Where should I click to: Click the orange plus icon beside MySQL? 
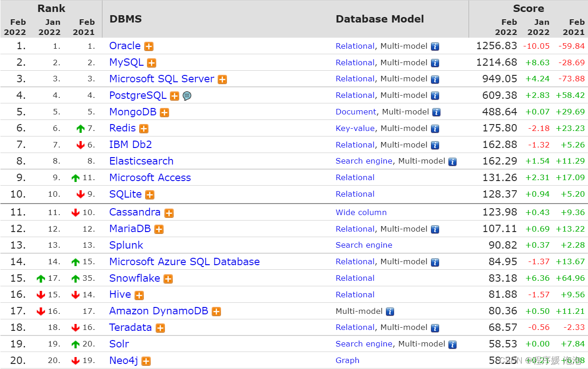[152, 63]
